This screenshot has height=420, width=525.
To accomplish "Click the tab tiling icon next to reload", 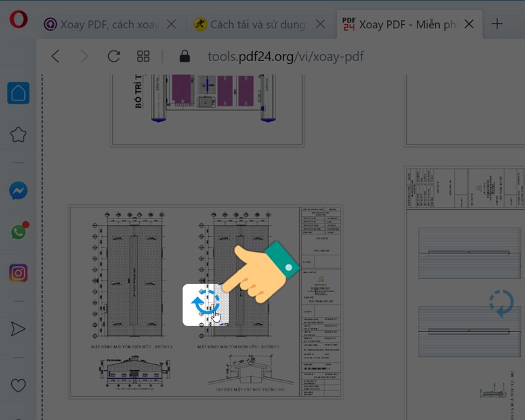I will [142, 56].
